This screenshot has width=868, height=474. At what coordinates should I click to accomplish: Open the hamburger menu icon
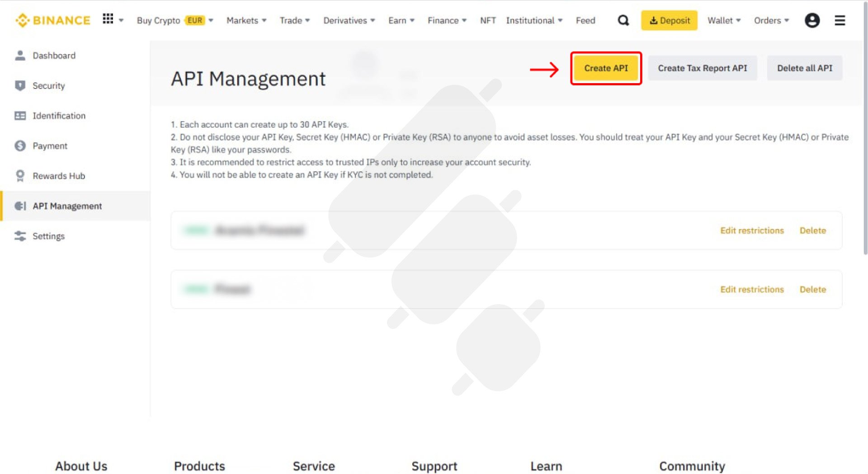[840, 20]
